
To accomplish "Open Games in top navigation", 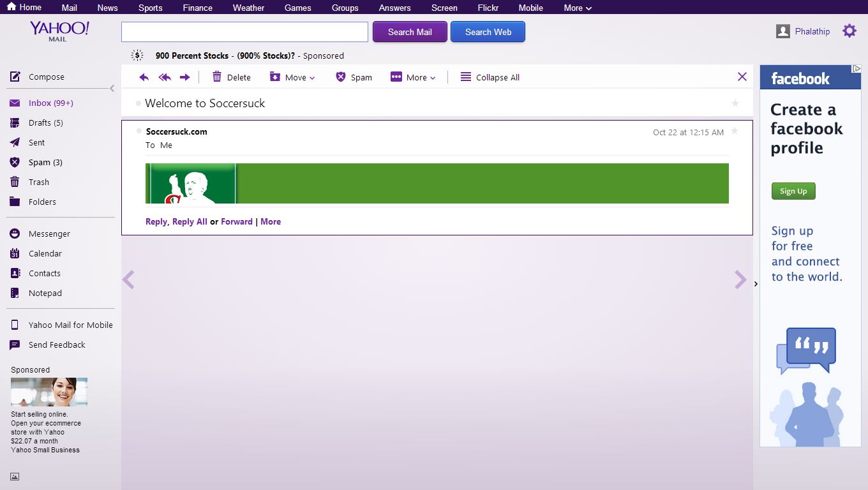I will click(298, 8).
